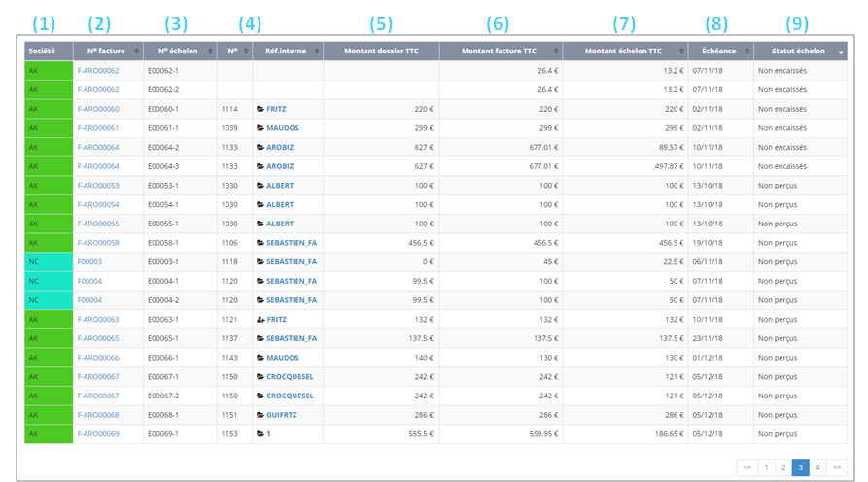The height and width of the screenshot is (482, 868).
Task: Toggle Statut échelon descending sort arrow
Action: pos(841,52)
